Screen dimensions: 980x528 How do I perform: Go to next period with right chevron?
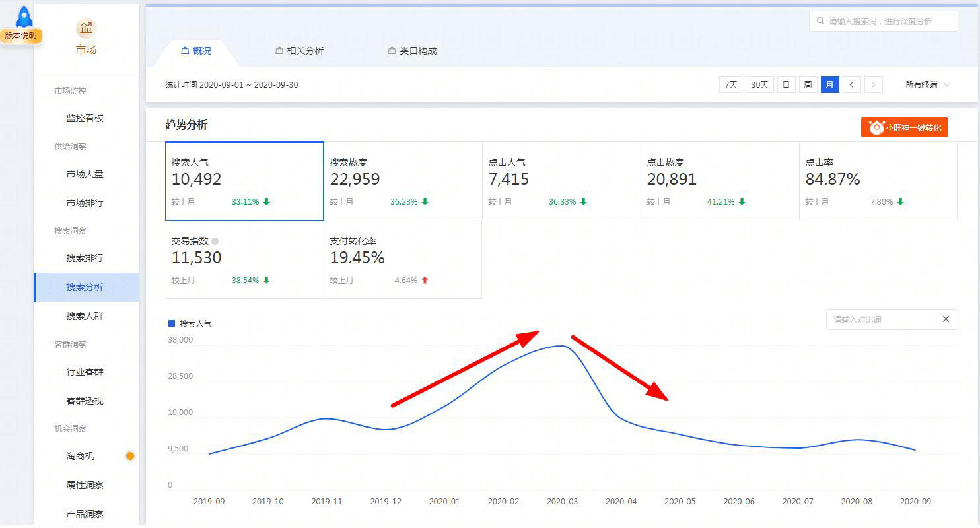[x=874, y=84]
